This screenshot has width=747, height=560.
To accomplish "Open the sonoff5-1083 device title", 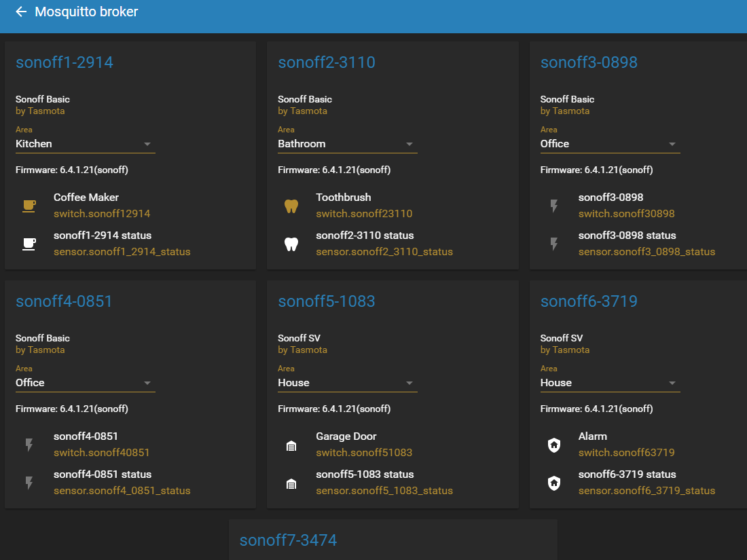I will 327,301.
